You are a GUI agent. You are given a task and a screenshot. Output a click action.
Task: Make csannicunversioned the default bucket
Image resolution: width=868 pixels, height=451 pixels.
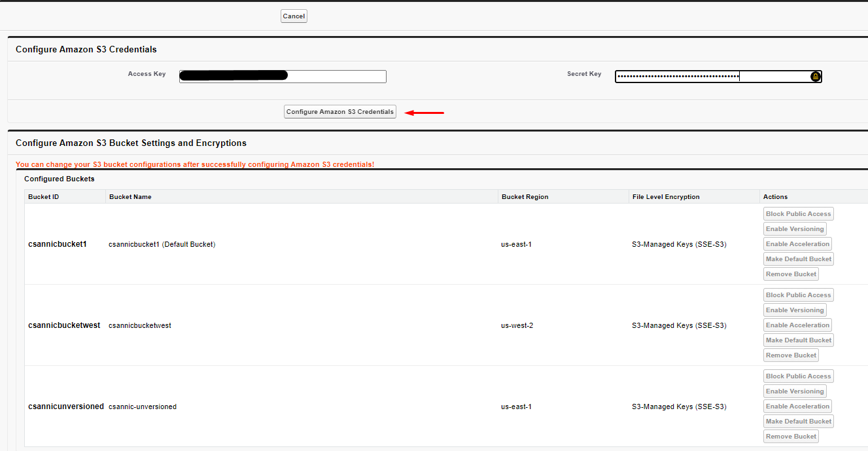(x=798, y=422)
